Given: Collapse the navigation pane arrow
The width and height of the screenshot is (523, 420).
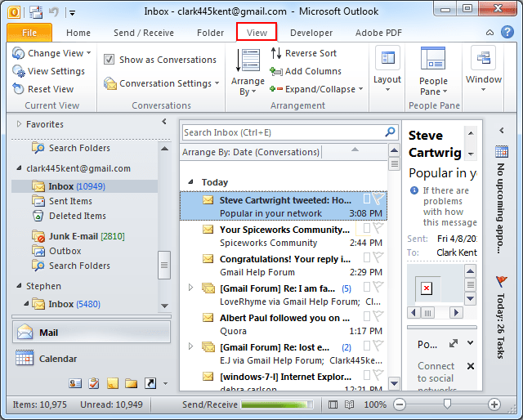Looking at the screenshot, I should (x=164, y=122).
